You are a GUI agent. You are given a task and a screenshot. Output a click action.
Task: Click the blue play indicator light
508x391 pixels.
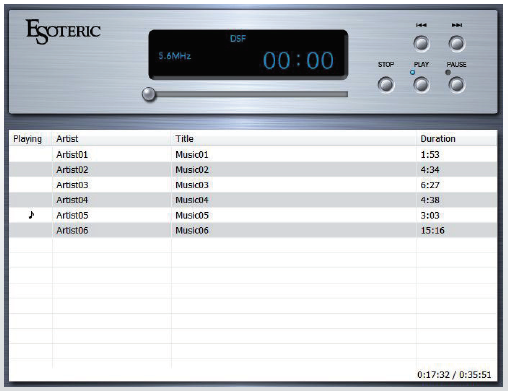413,72
